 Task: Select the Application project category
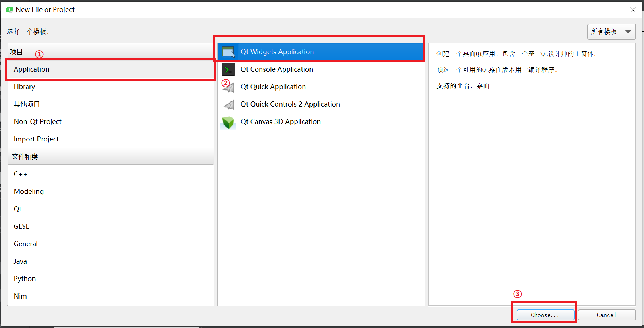(x=110, y=69)
